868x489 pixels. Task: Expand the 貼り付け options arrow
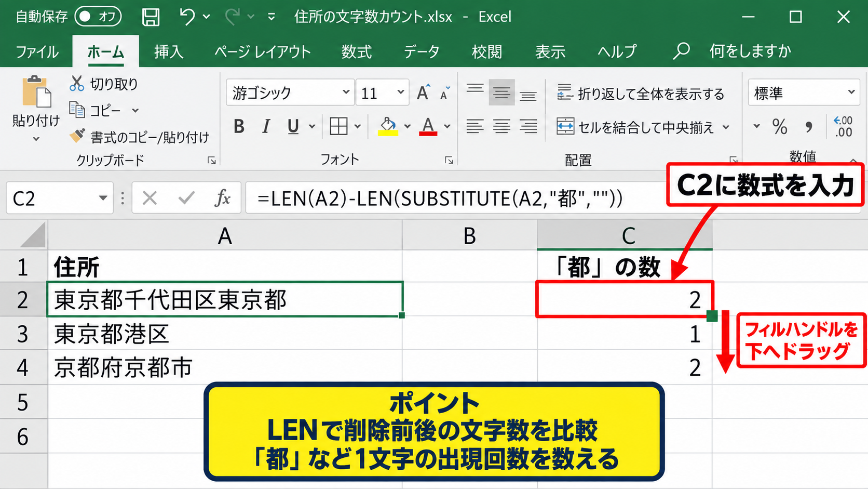(x=36, y=139)
